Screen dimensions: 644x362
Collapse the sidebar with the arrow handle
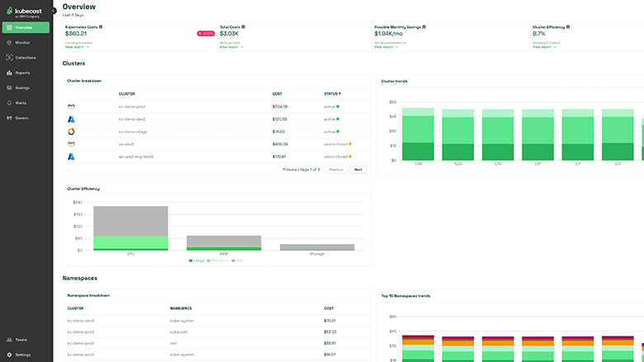54,10
